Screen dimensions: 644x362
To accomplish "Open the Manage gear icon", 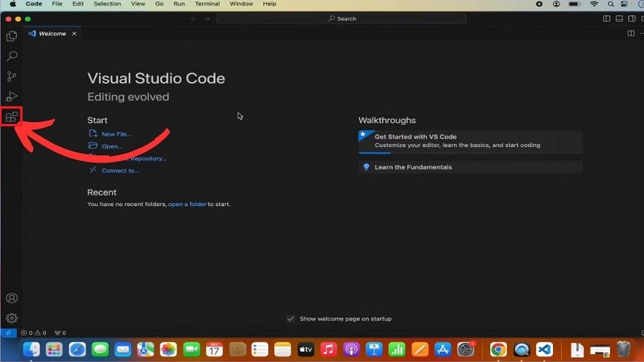I will coord(11,318).
